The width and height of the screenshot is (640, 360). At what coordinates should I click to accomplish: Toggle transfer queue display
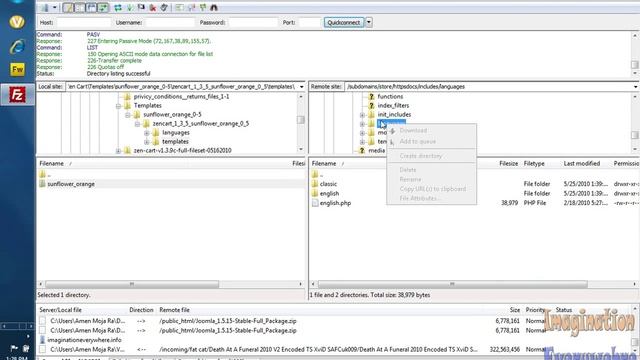pos(103,7)
